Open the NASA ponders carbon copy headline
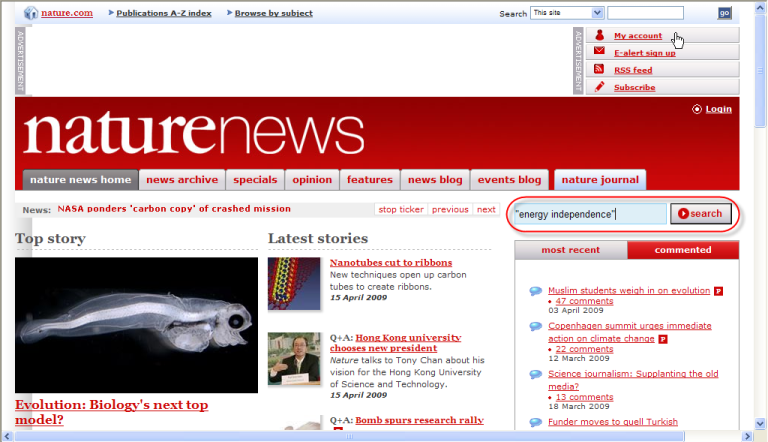This screenshot has height=442, width=768. (x=174, y=209)
